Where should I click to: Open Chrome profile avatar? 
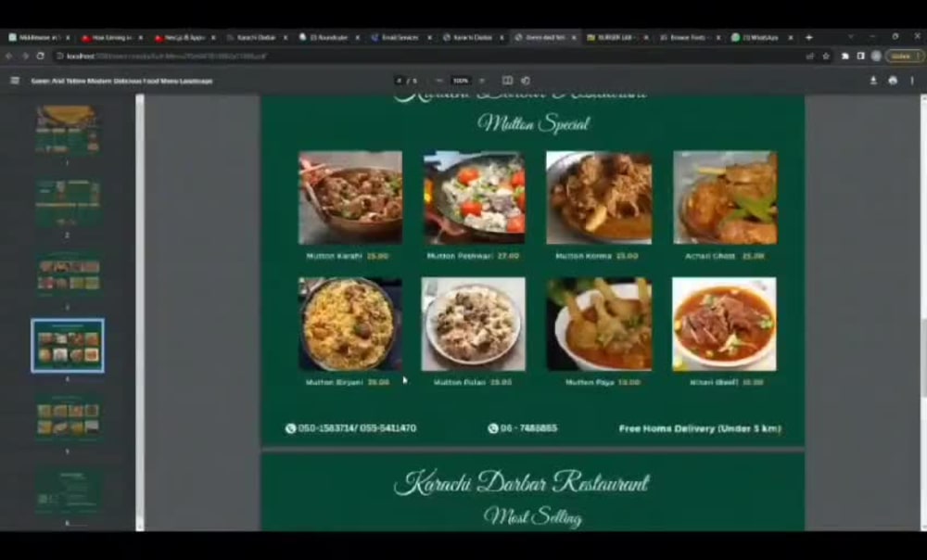click(876, 57)
